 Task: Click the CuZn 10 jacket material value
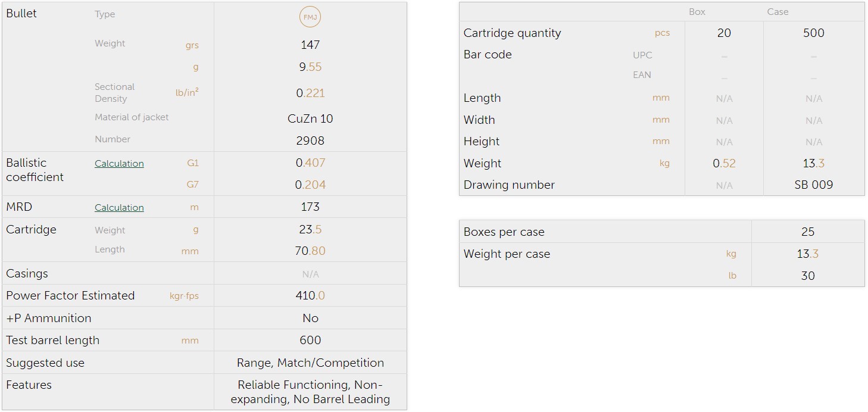click(x=310, y=118)
